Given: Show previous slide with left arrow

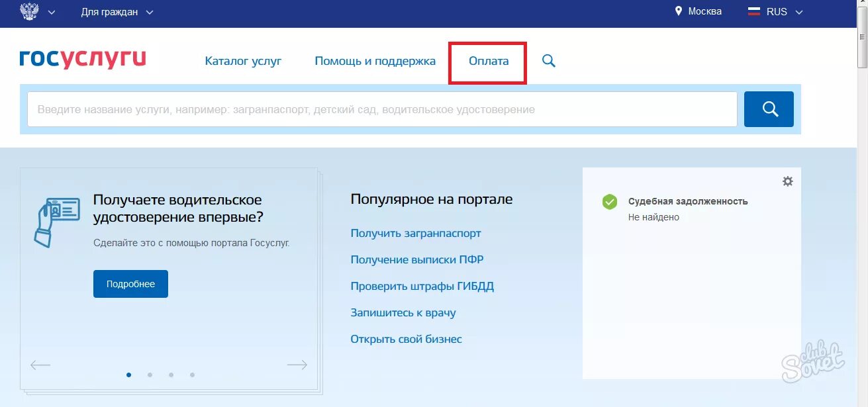Looking at the screenshot, I should click(x=40, y=365).
